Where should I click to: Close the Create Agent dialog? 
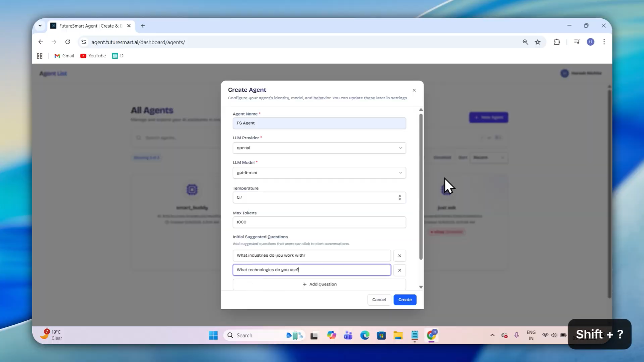point(414,90)
